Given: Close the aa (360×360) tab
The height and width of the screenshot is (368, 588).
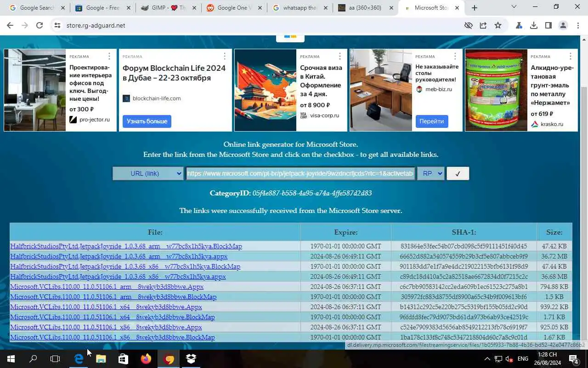Looking at the screenshot, I should [391, 8].
